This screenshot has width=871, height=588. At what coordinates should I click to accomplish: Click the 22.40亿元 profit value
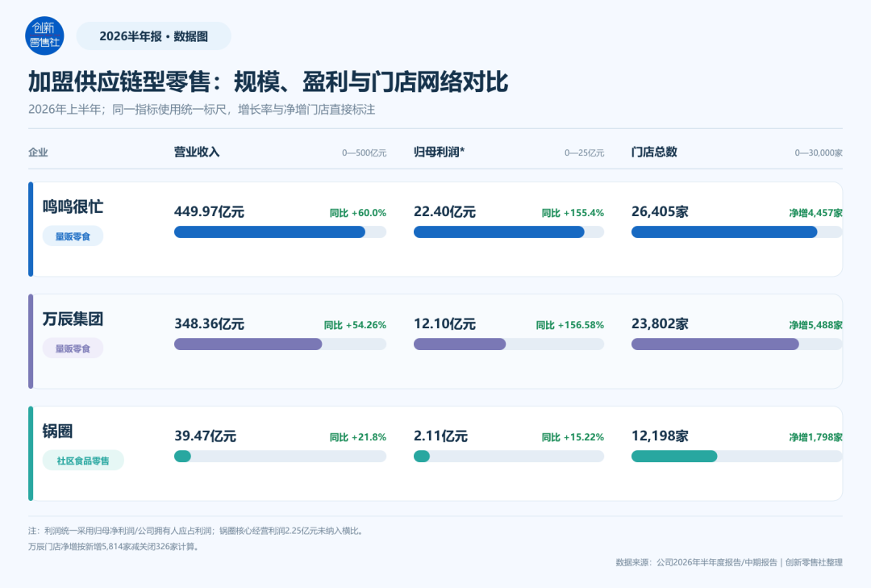pyautogui.click(x=444, y=212)
